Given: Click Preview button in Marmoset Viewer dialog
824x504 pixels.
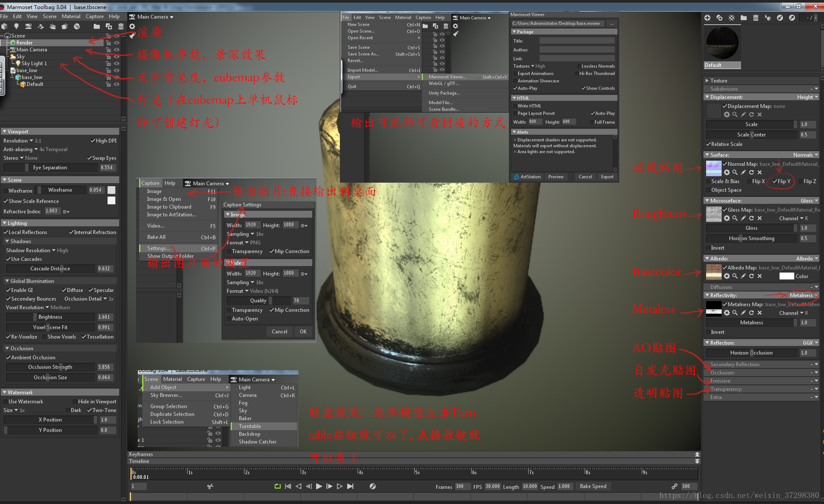Looking at the screenshot, I should (556, 177).
